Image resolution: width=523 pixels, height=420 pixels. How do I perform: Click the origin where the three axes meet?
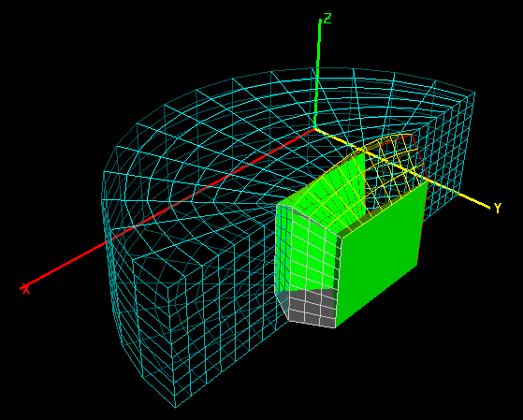coord(314,128)
